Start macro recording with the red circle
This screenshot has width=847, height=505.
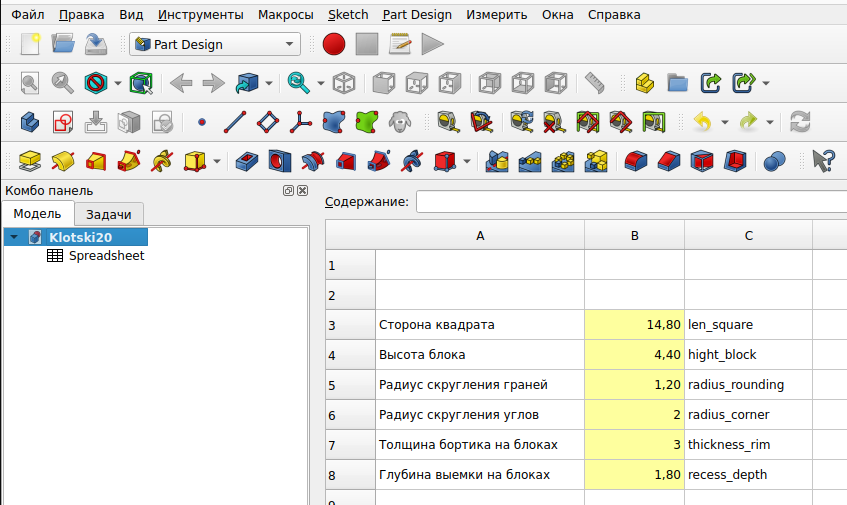coord(334,44)
